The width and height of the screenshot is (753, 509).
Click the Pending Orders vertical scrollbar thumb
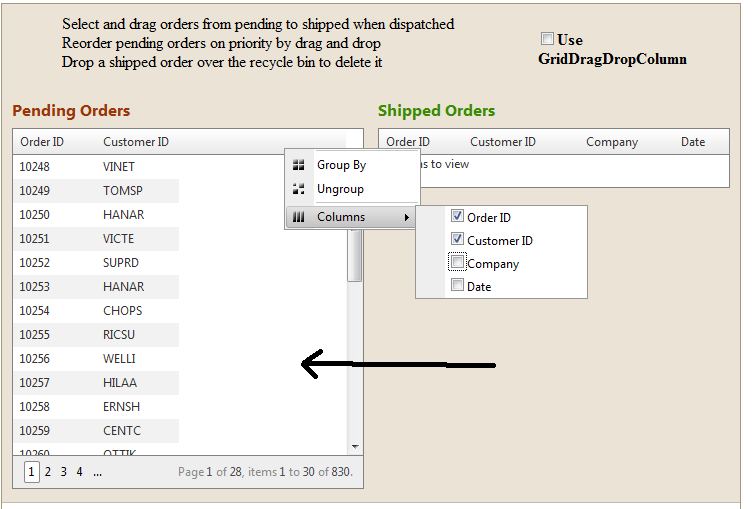click(x=355, y=255)
